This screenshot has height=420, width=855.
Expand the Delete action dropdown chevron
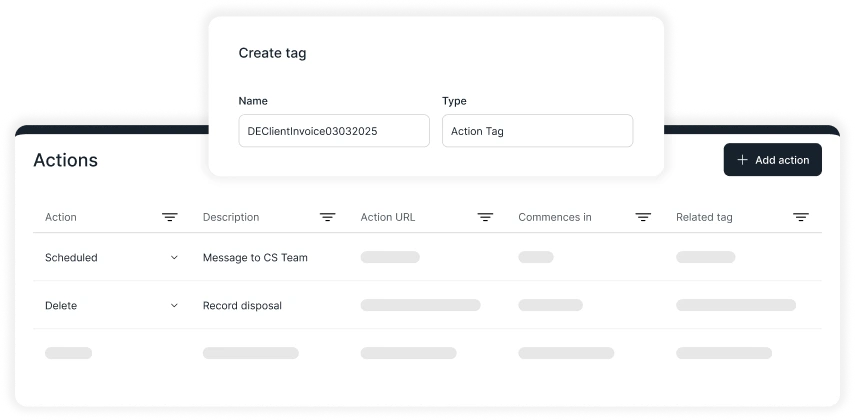(174, 306)
